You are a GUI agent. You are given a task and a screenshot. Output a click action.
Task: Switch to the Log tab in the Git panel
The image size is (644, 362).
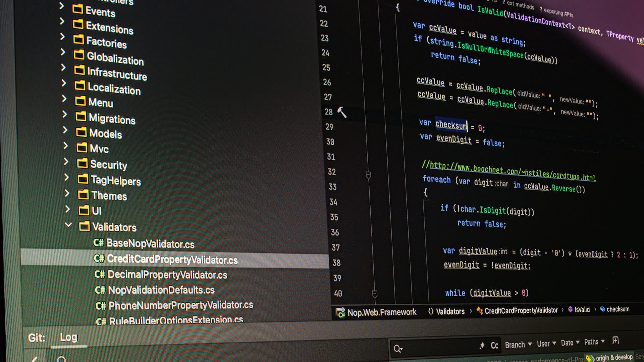click(x=68, y=337)
